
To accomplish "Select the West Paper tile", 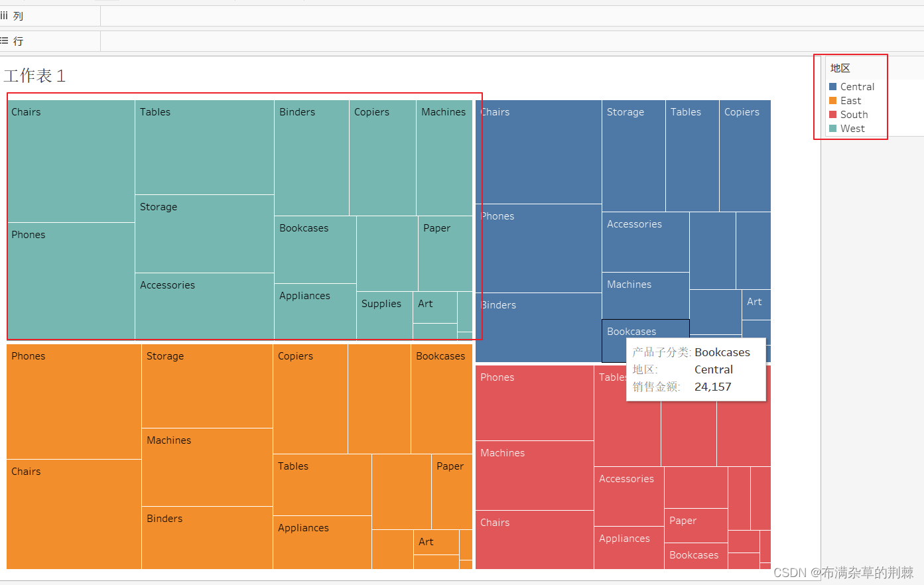I will pyautogui.click(x=445, y=253).
